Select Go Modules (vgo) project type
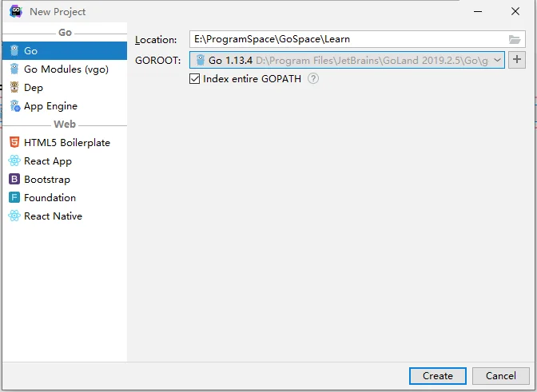The image size is (537, 392). point(65,69)
